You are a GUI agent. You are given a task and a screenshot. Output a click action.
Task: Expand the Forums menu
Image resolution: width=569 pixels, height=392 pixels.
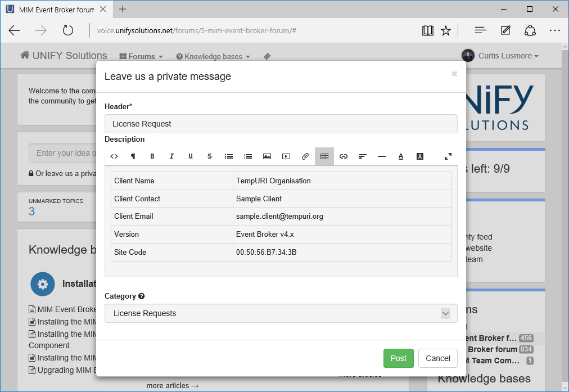(141, 56)
